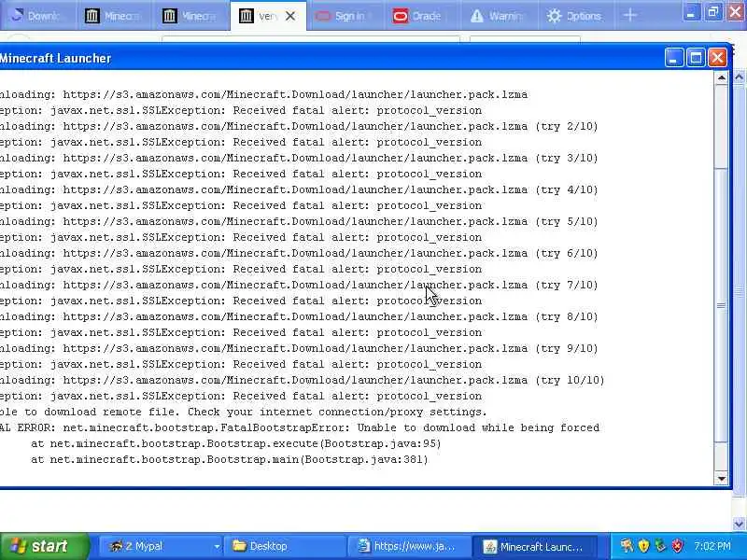
Task: Restore the browser window
Action: click(x=713, y=12)
